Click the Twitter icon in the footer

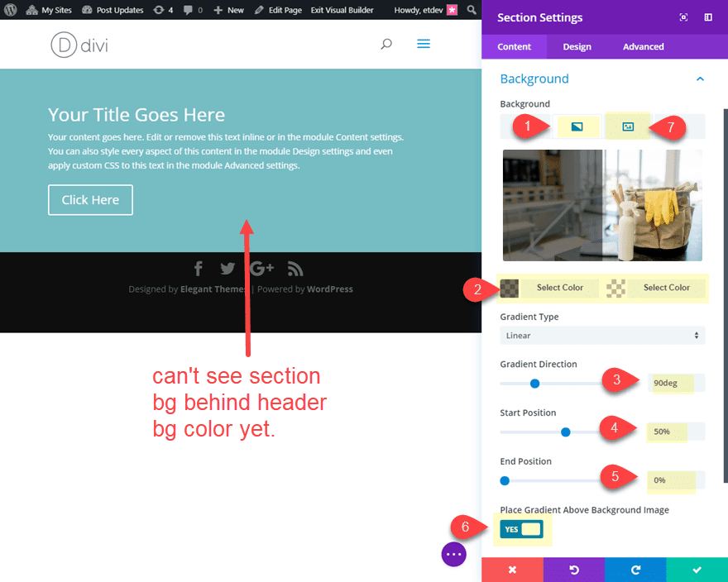point(227,268)
